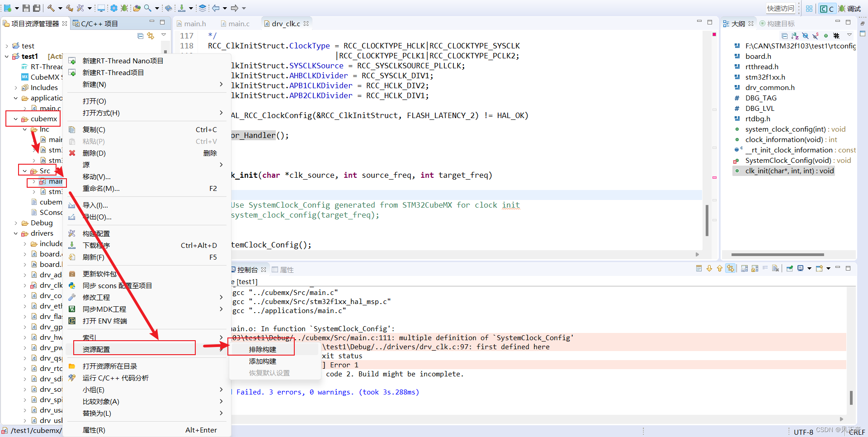Image resolution: width=868 pixels, height=437 pixels.
Task: Open the terminal monitor icon in toolbar
Action: [x=101, y=8]
